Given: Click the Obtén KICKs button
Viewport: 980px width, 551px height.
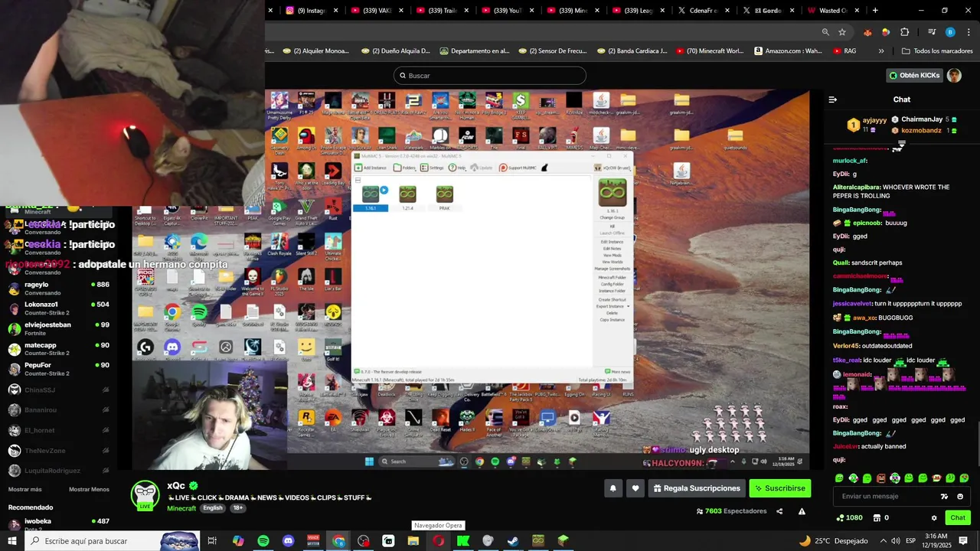Looking at the screenshot, I should point(913,75).
